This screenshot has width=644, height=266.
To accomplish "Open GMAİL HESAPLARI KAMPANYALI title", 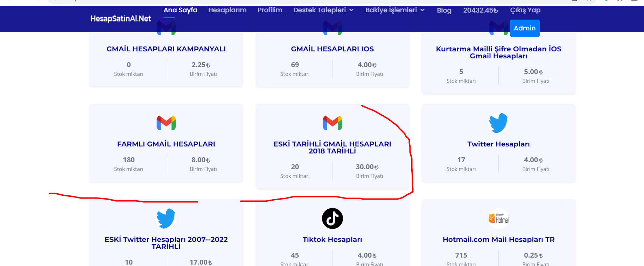I will (x=166, y=49).
